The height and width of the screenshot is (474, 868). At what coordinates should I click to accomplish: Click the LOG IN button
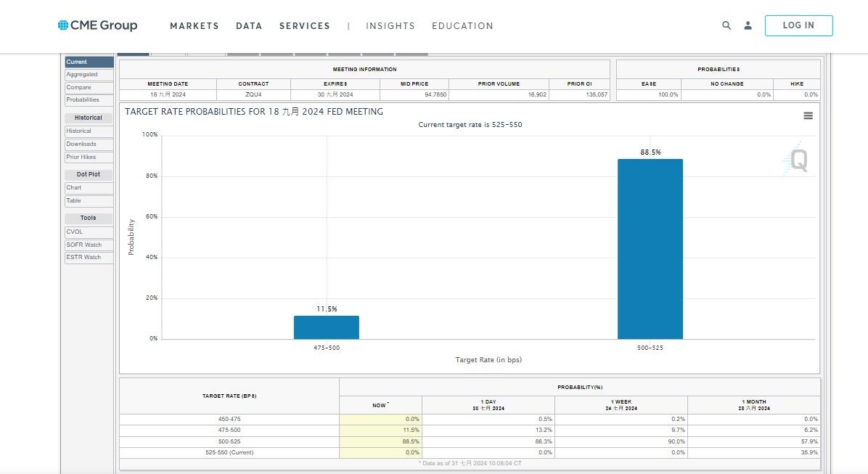(798, 25)
